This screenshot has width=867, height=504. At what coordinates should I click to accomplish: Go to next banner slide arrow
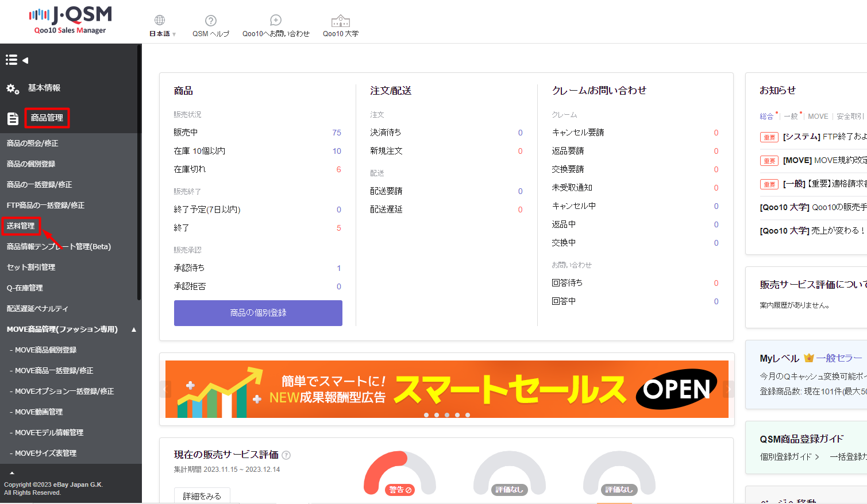pos(729,389)
